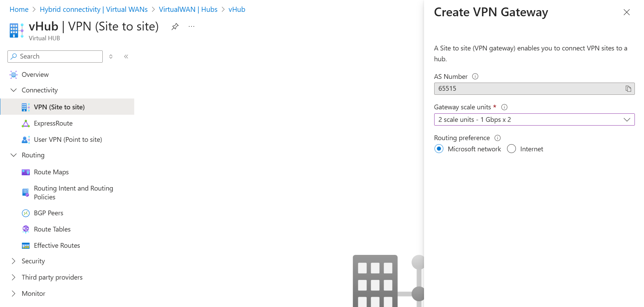Show info tooltip for AS Number
The height and width of the screenshot is (307, 644).
pyautogui.click(x=475, y=76)
